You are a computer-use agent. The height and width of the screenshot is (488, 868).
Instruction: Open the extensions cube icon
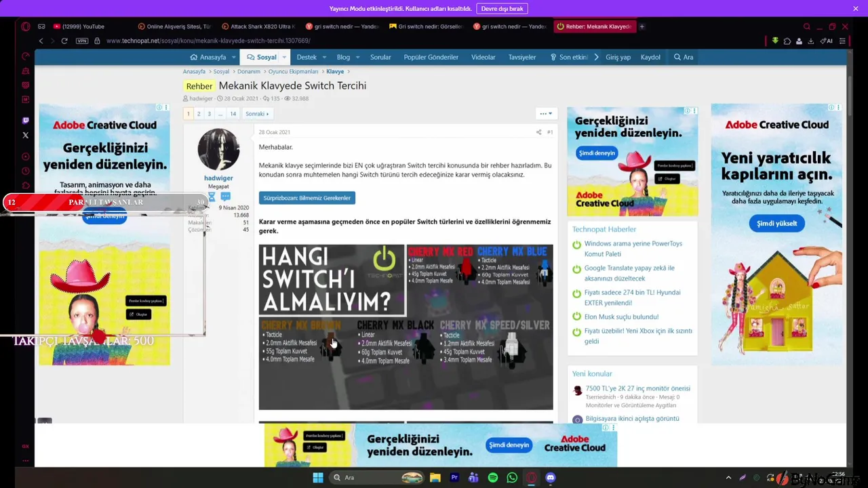(x=787, y=41)
